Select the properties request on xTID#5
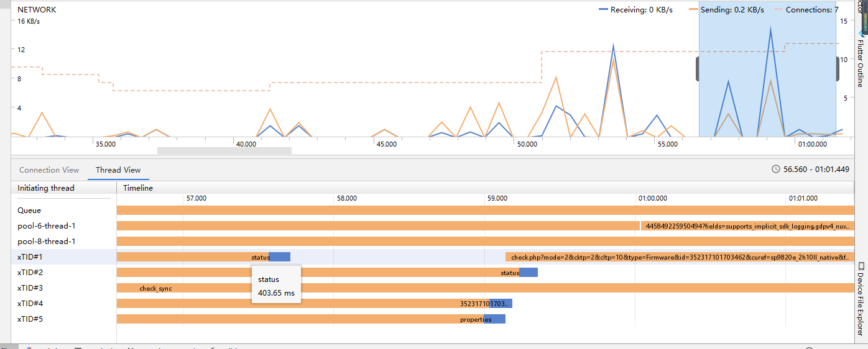 click(476, 319)
